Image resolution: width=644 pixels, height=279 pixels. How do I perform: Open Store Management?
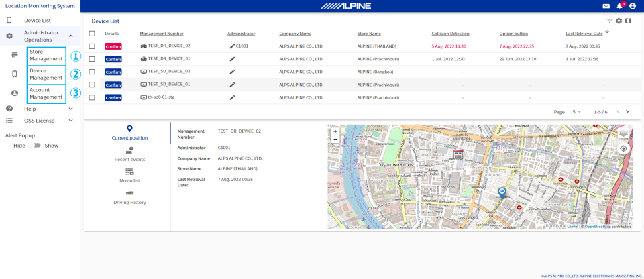46,56
